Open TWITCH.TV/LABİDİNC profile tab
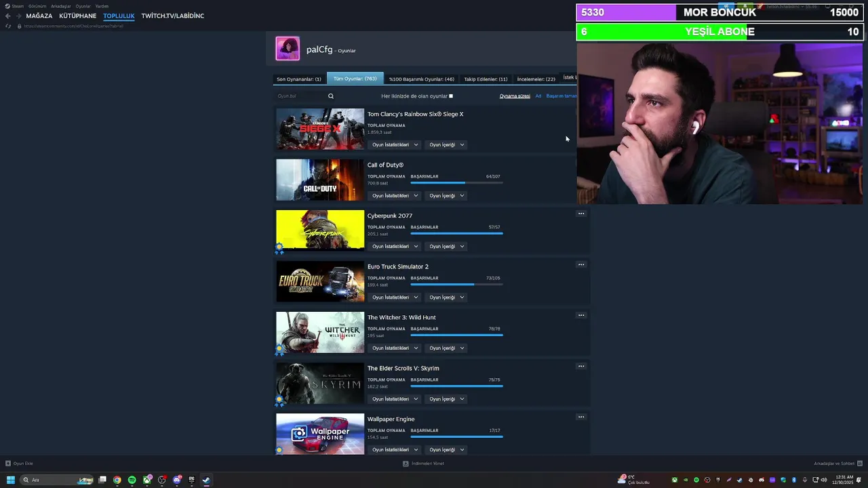This screenshot has width=868, height=488. 173,16
